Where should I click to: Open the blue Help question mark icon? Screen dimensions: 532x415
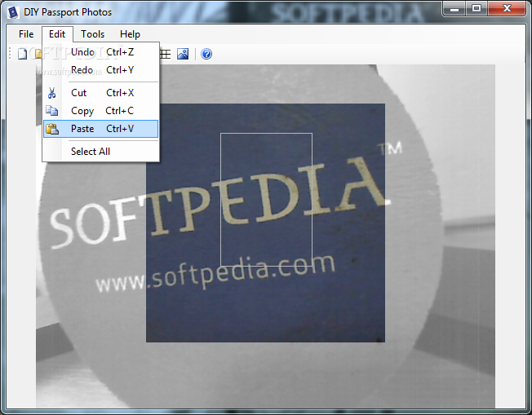(206, 54)
